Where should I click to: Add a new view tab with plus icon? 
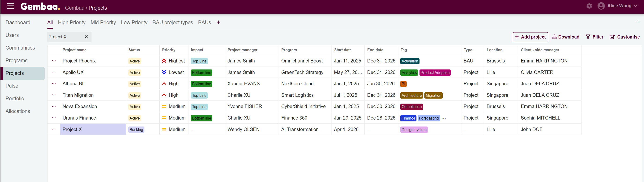click(x=218, y=22)
